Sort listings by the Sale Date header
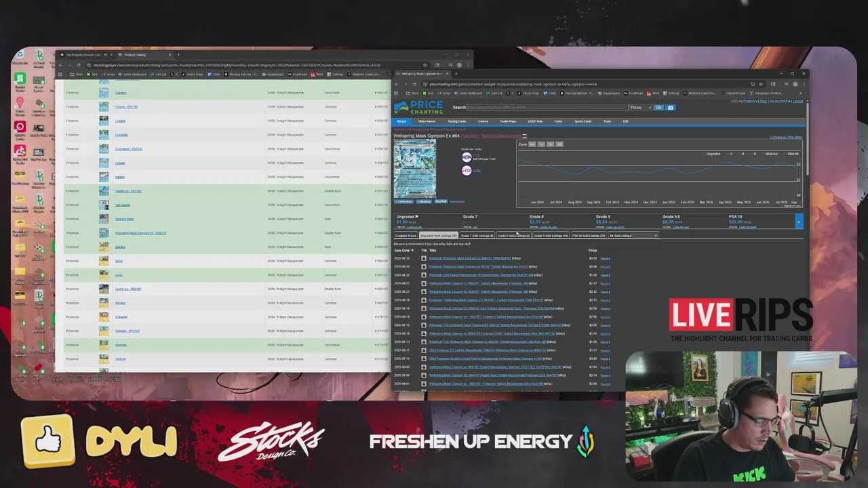The image size is (868, 488). [403, 251]
